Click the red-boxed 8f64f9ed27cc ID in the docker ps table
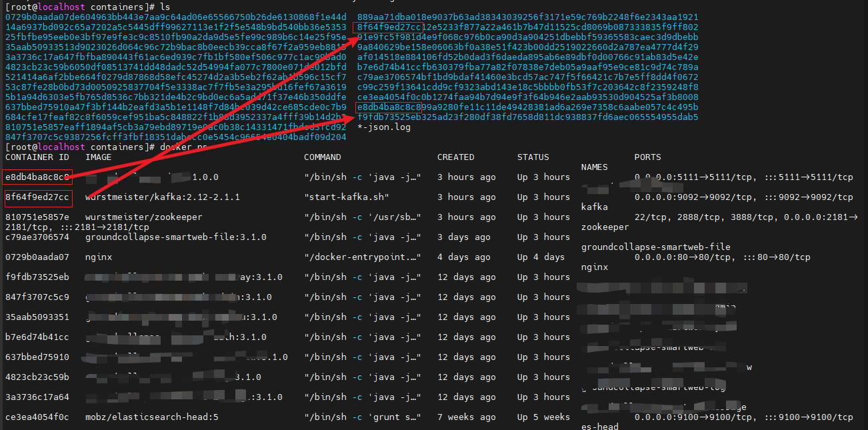This screenshot has height=430, width=868. click(37, 197)
